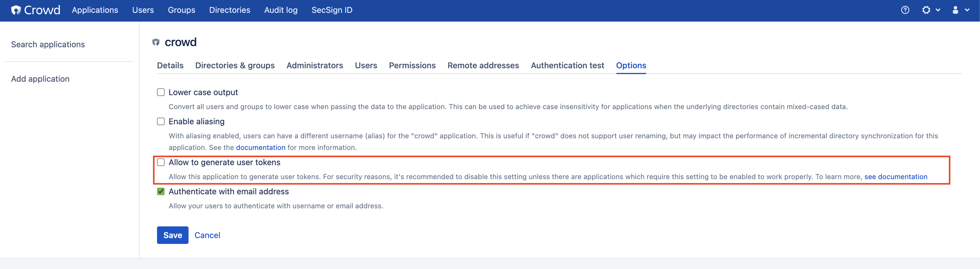Viewport: 980px width, 269px height.
Task: Check the Enable aliasing option
Action: [161, 121]
